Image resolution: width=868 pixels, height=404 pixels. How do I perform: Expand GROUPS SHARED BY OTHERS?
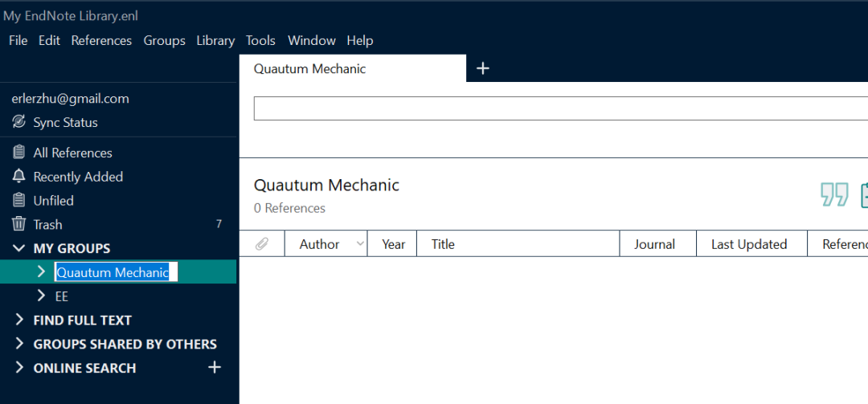[x=19, y=344]
